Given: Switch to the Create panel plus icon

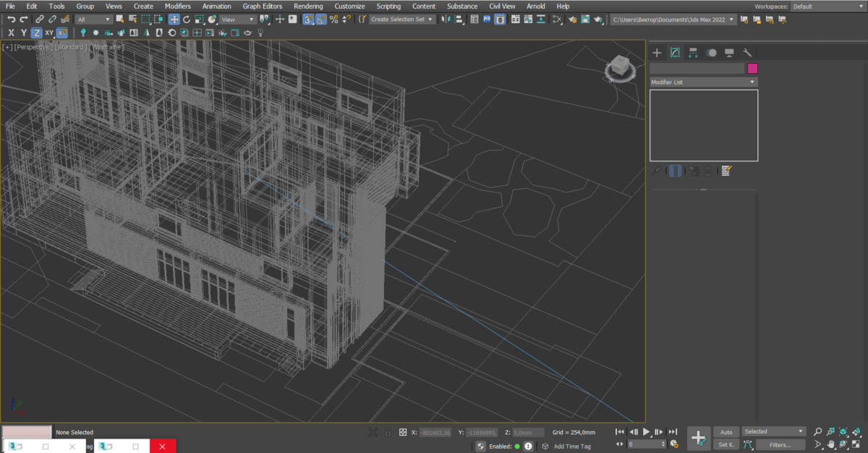Looking at the screenshot, I should click(x=657, y=53).
